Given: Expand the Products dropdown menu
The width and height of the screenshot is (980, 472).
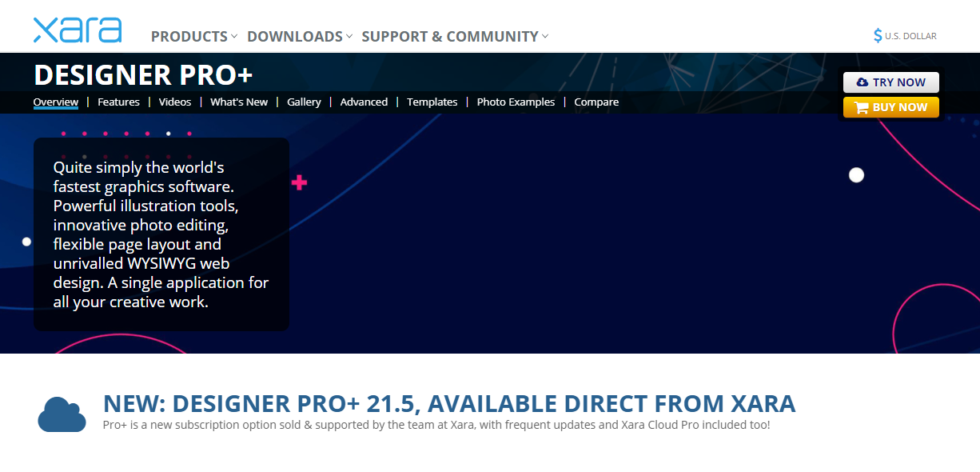Looking at the screenshot, I should point(194,36).
